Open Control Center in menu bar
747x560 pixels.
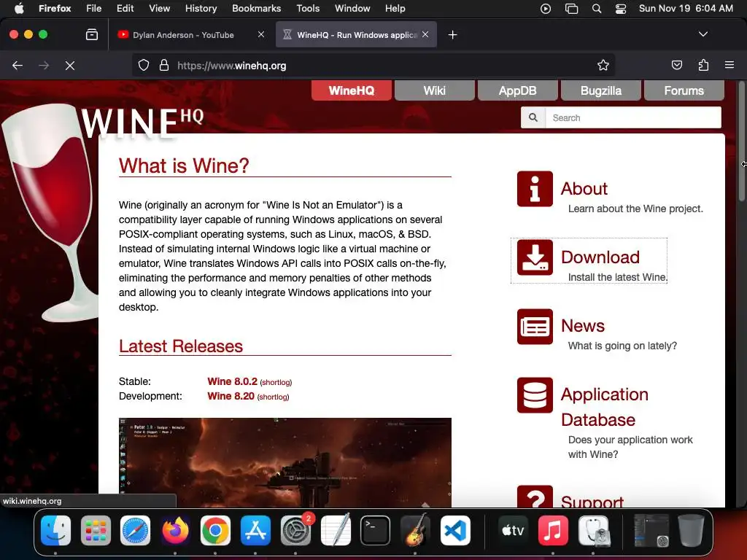point(621,9)
